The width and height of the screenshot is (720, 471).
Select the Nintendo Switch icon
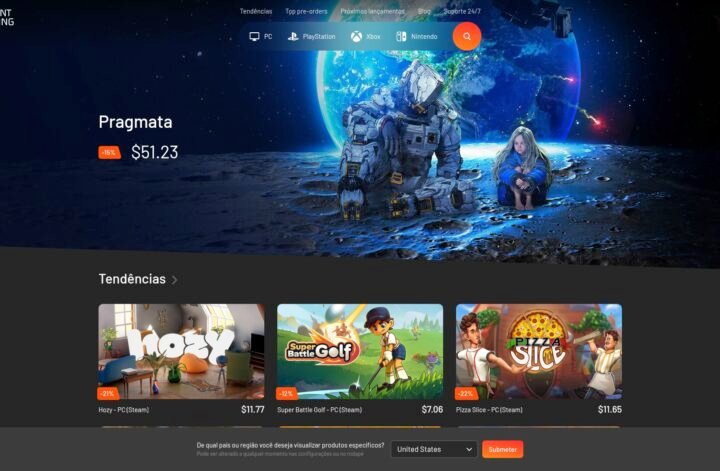click(401, 36)
